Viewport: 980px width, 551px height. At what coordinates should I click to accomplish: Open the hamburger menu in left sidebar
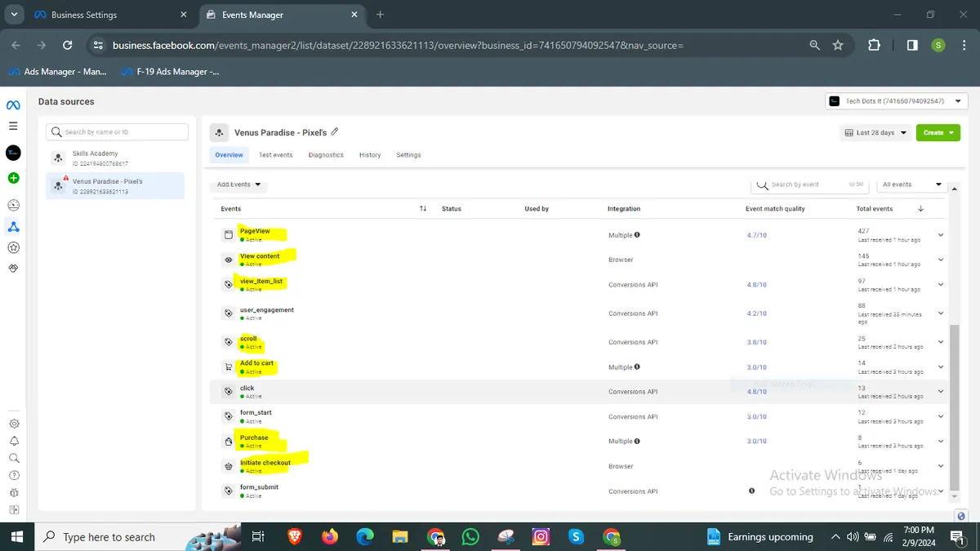(x=13, y=126)
